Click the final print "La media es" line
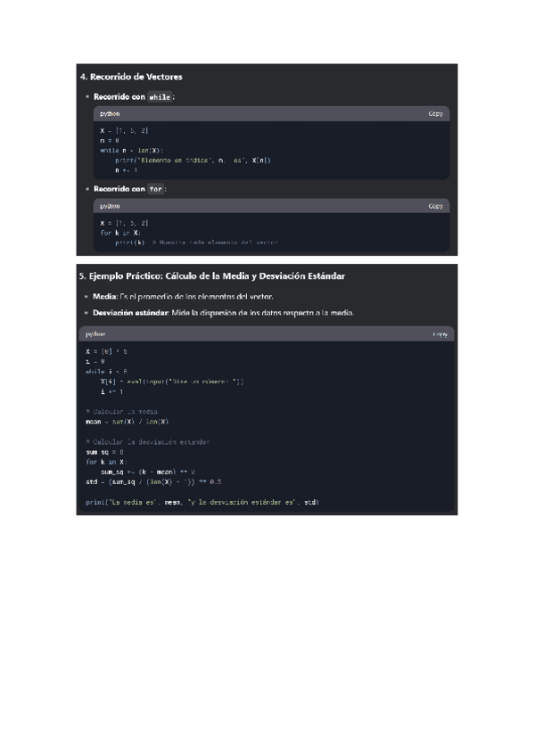Viewport: 535px width, 756px height. click(x=202, y=502)
